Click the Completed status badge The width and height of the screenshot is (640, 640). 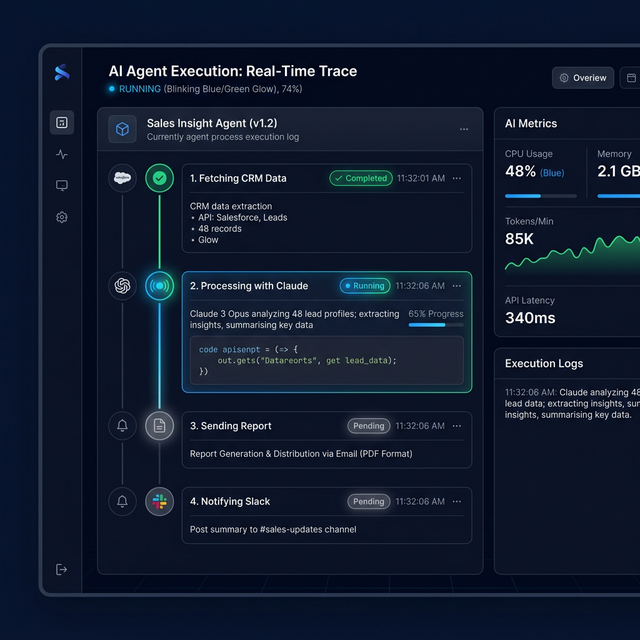[x=361, y=178]
